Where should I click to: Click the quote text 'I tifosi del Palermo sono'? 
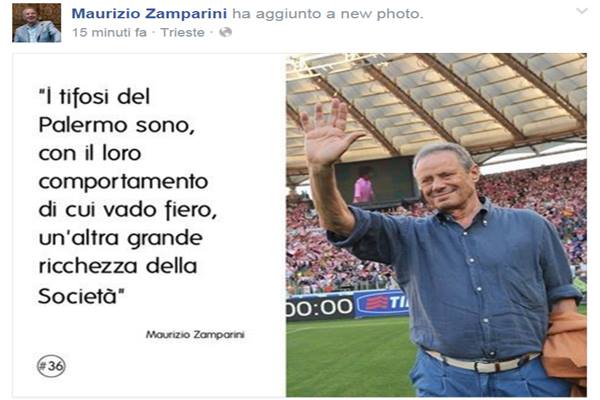pyautogui.click(x=117, y=111)
